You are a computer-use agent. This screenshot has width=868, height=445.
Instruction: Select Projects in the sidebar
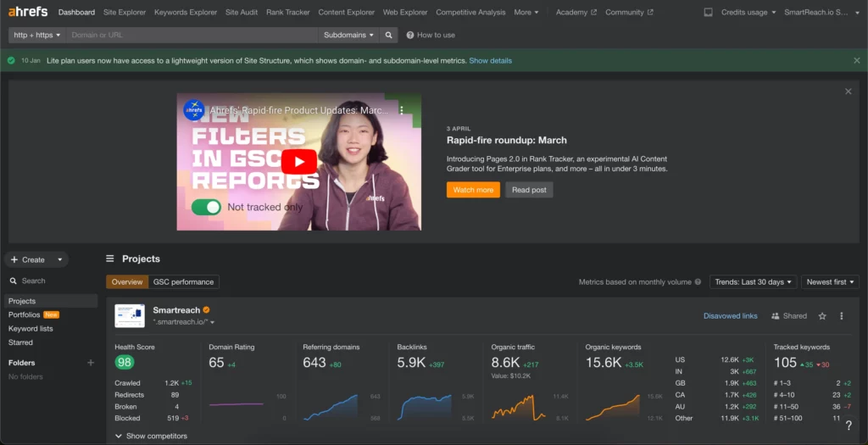50,301
